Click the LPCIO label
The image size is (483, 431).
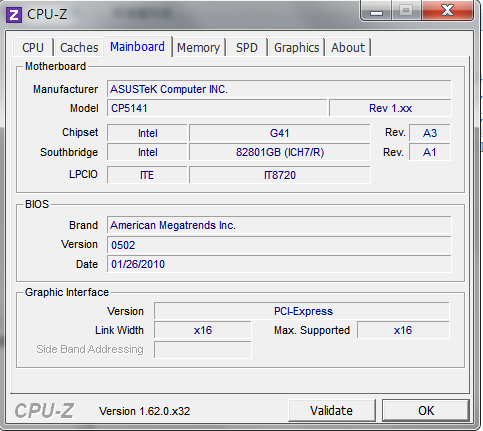tap(83, 174)
